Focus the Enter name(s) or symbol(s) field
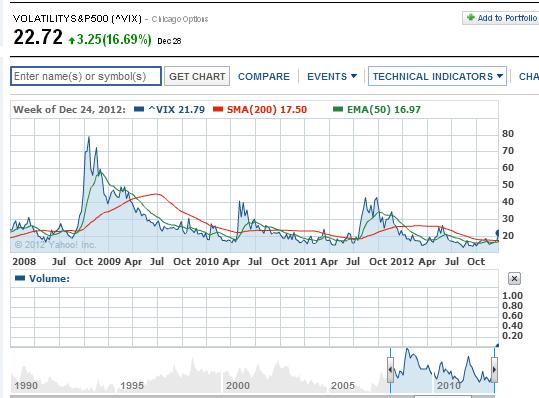 click(86, 76)
